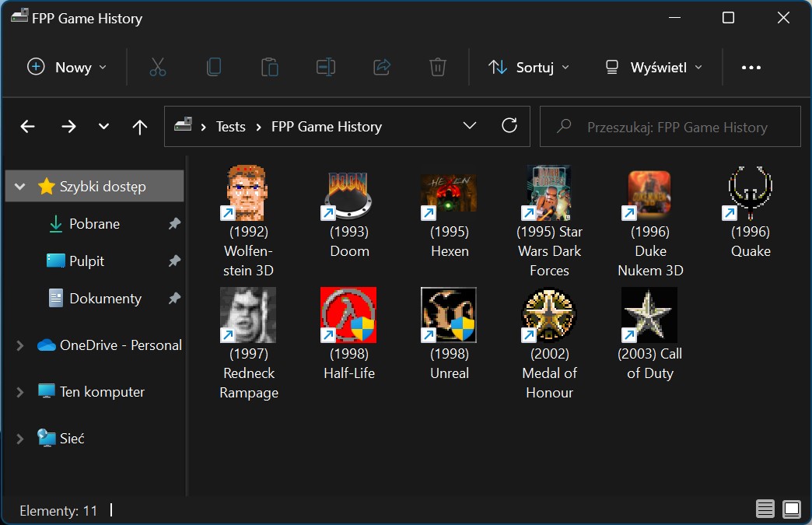Click the Nowy button
The height and width of the screenshot is (525, 812).
66,68
